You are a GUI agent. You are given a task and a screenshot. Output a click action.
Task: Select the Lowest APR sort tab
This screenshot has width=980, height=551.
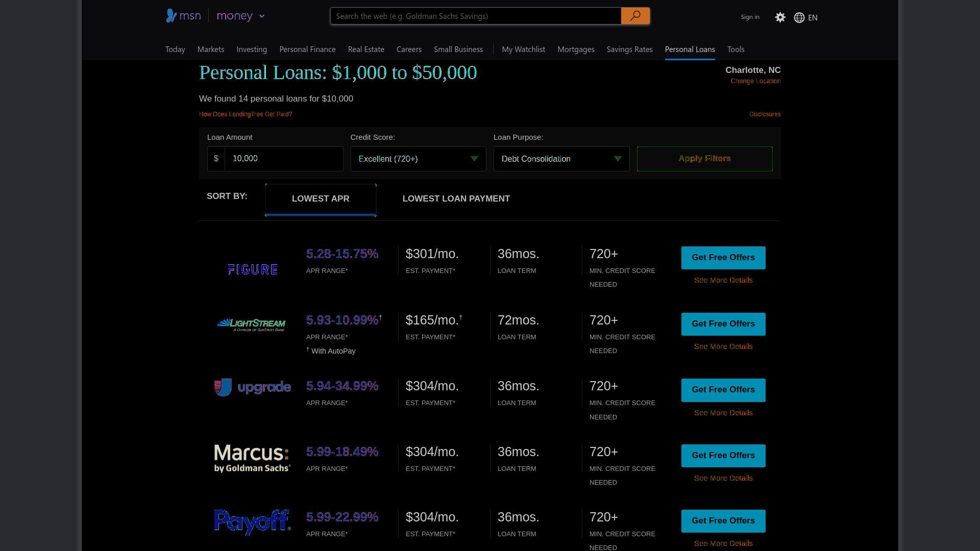point(321,199)
